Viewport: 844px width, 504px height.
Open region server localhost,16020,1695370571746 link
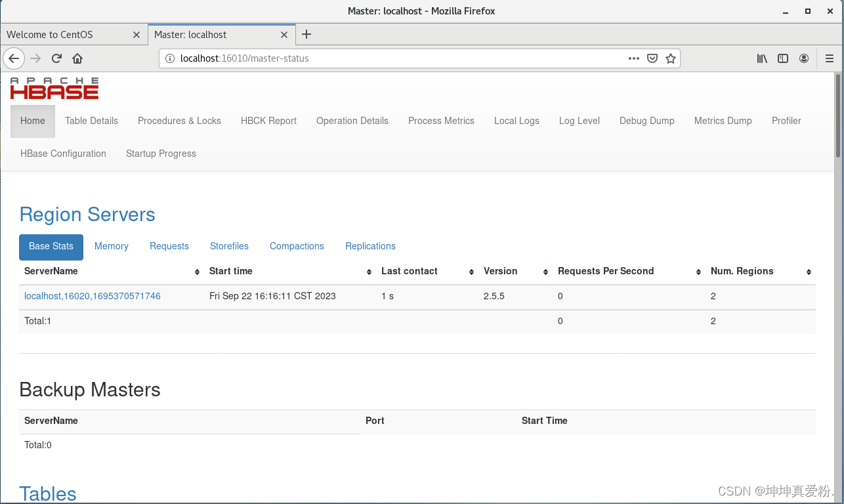(x=93, y=296)
